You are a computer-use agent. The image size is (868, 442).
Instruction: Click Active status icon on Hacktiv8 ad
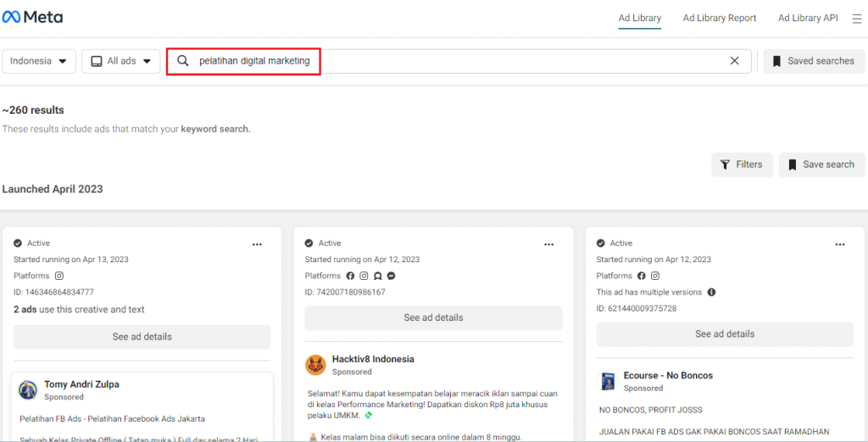(x=309, y=243)
